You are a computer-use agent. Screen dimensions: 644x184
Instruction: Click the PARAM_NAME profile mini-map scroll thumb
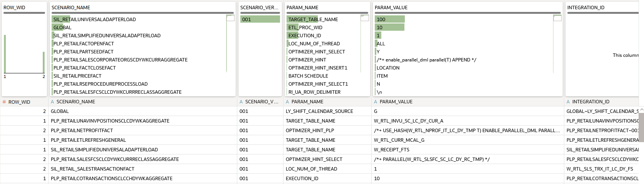[x=365, y=18]
